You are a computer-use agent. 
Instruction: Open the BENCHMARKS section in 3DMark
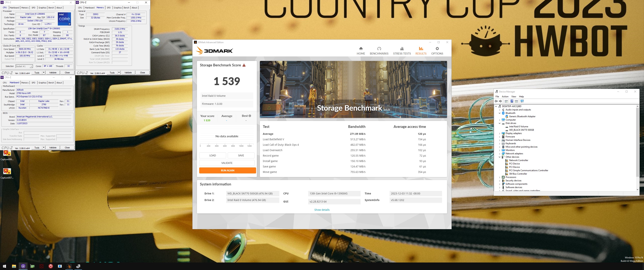[x=379, y=51]
